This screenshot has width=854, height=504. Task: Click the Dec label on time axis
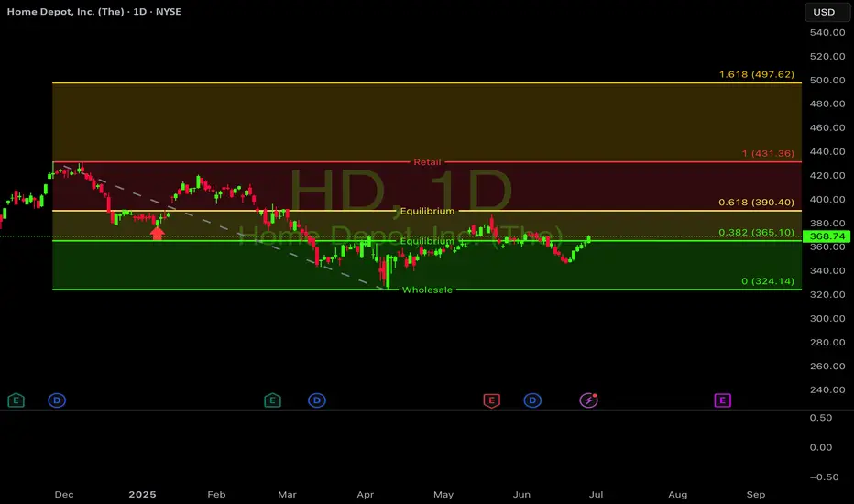[64, 494]
